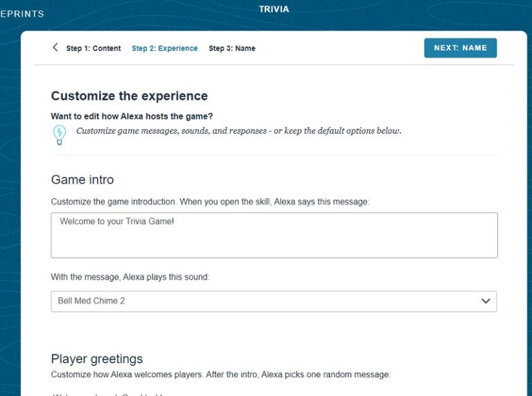Open the Bell Med Chime 2 sound dropdown
Viewport: 532px width, 396px height.
(274, 301)
